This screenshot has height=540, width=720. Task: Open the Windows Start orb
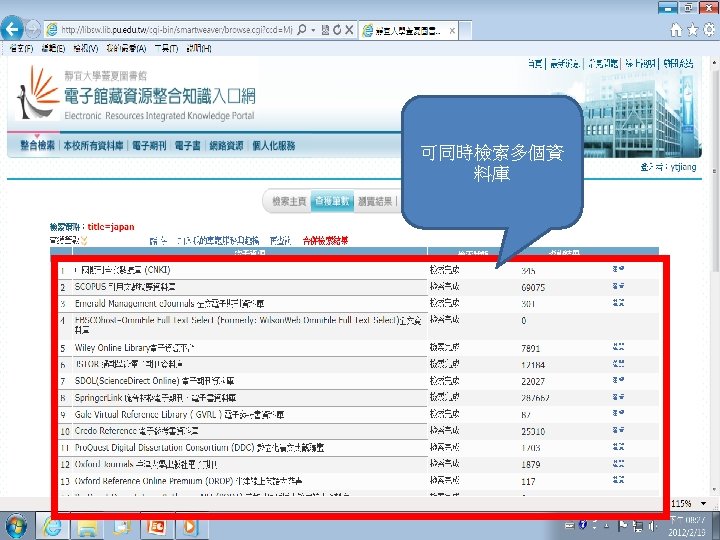(15, 525)
